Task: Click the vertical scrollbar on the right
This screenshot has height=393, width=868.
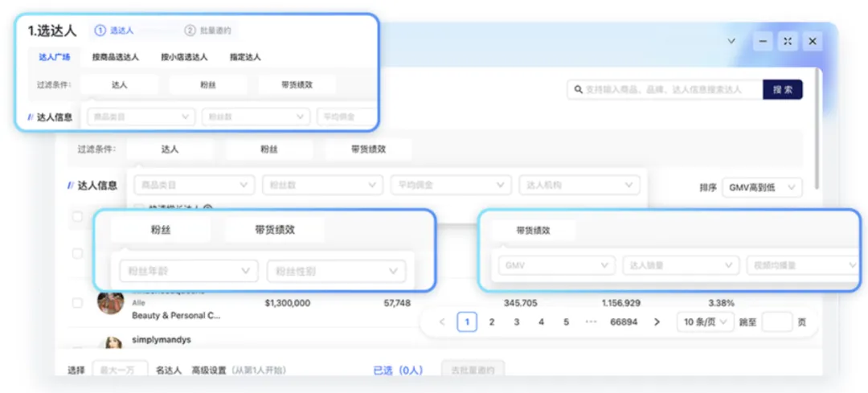Action: click(817, 130)
